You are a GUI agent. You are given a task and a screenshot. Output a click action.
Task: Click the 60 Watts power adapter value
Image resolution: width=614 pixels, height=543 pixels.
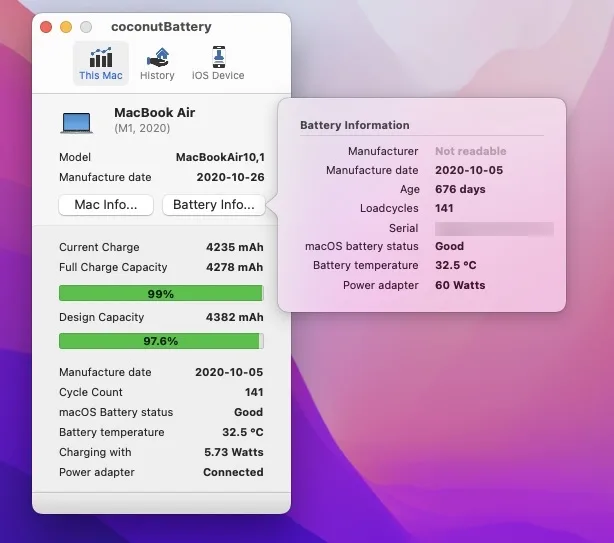[460, 285]
